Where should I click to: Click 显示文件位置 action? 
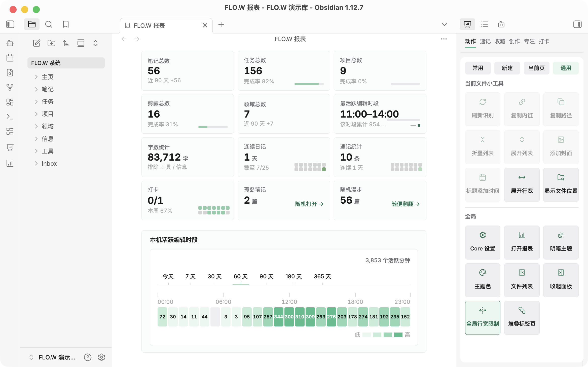(561, 185)
